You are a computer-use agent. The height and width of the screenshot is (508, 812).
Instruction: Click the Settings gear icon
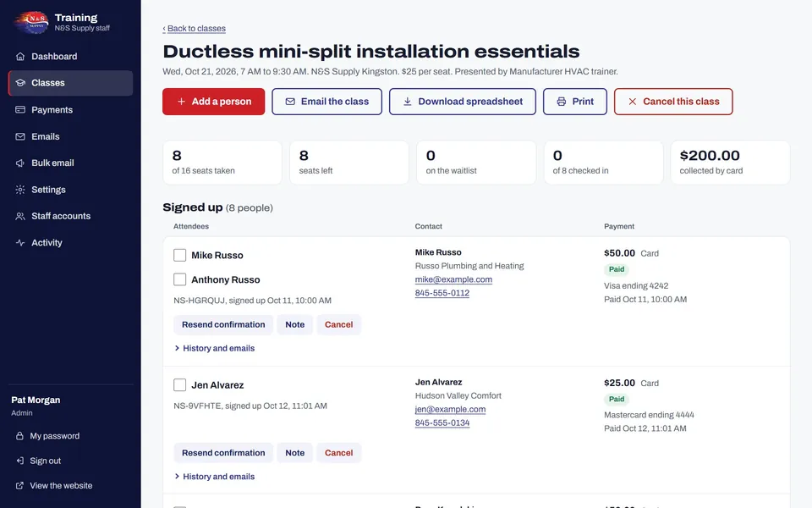click(20, 190)
